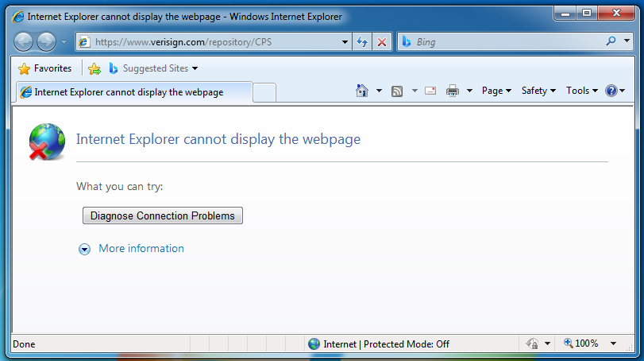
Task: Open the Home page icon
Action: click(362, 91)
